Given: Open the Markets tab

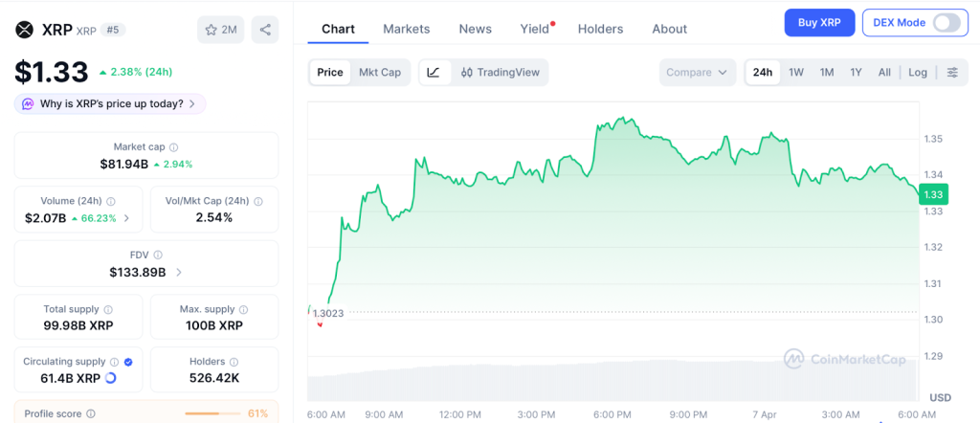Looking at the screenshot, I should (407, 29).
